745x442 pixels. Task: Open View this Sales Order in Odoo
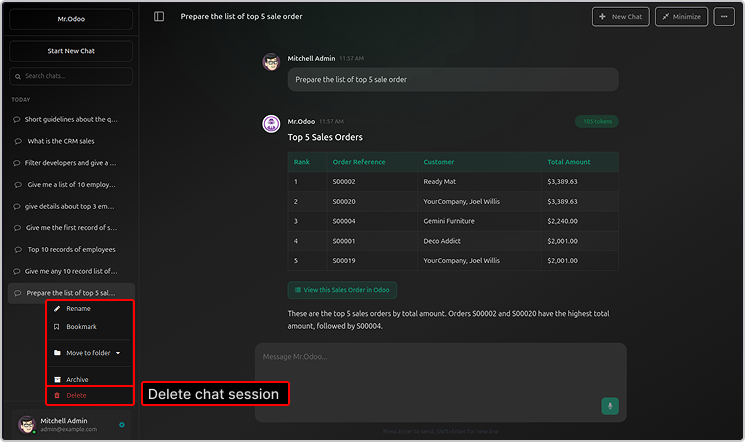pyautogui.click(x=342, y=290)
